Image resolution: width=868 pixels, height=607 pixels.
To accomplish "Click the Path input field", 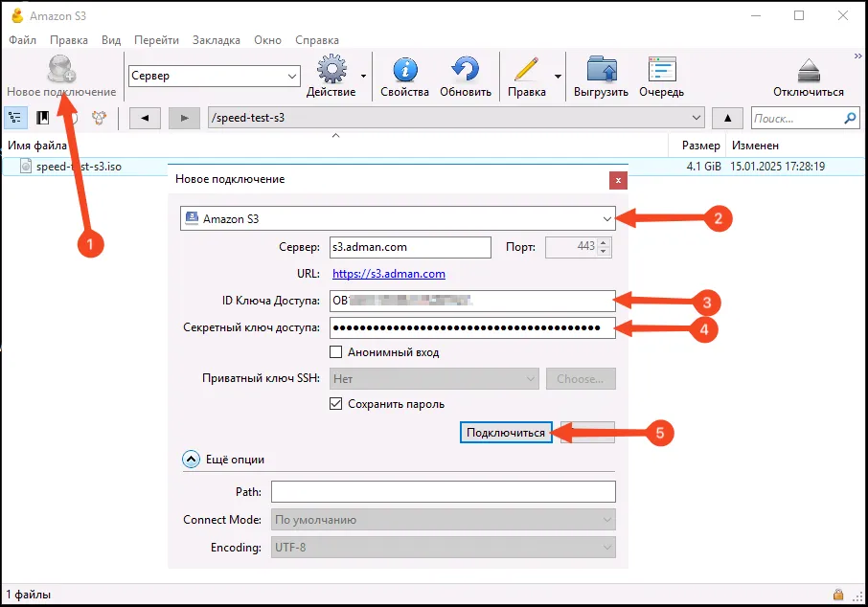I will pos(443,492).
